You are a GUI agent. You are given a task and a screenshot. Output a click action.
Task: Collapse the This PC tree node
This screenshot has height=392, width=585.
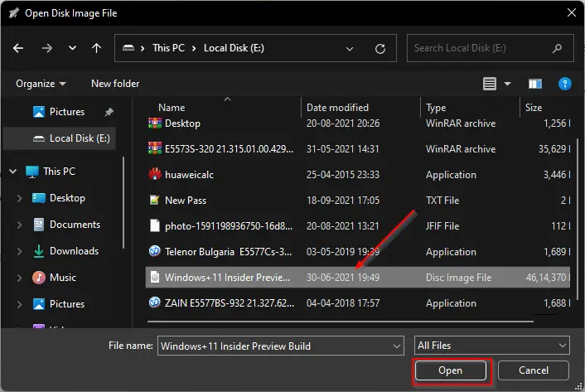(x=13, y=172)
